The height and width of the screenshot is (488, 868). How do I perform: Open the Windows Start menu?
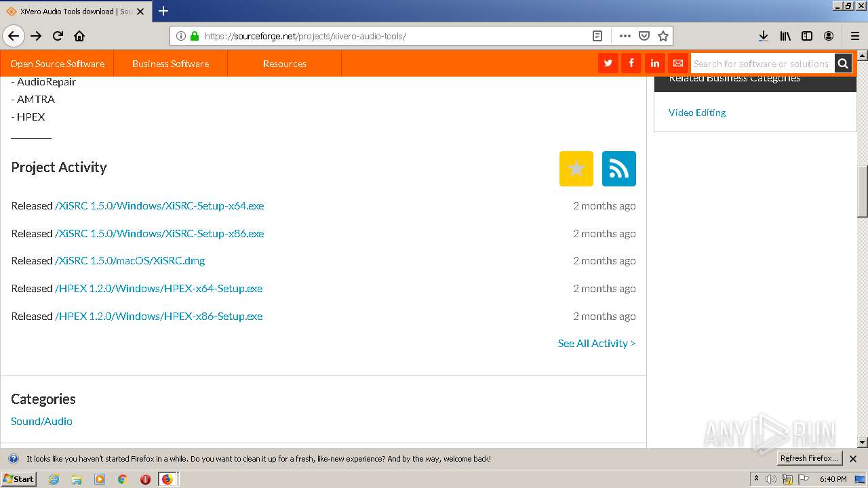(18, 479)
